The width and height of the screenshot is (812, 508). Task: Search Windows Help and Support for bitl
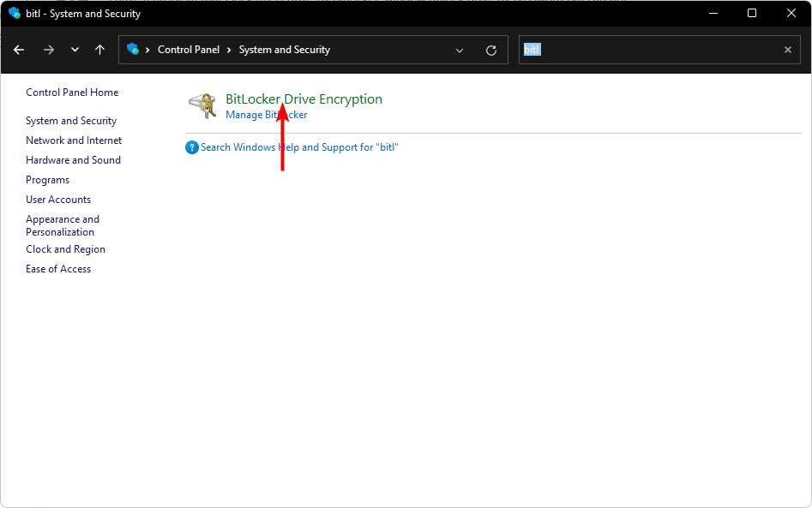coord(299,147)
